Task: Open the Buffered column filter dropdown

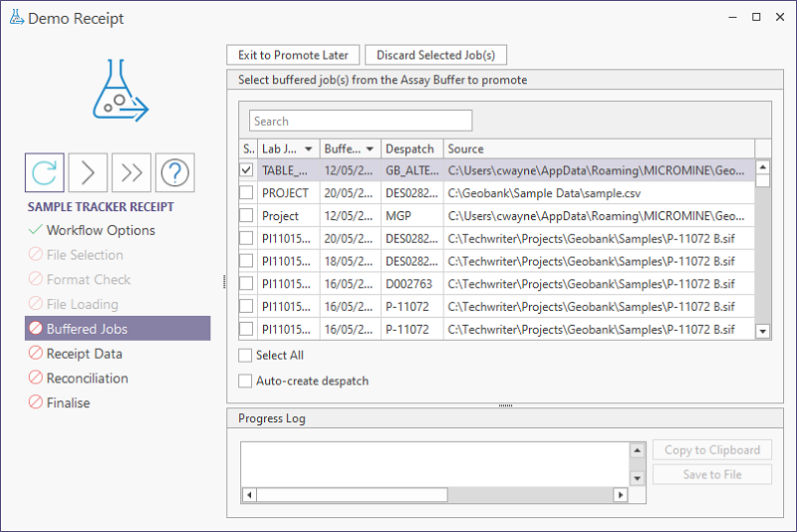Action: tap(371, 149)
